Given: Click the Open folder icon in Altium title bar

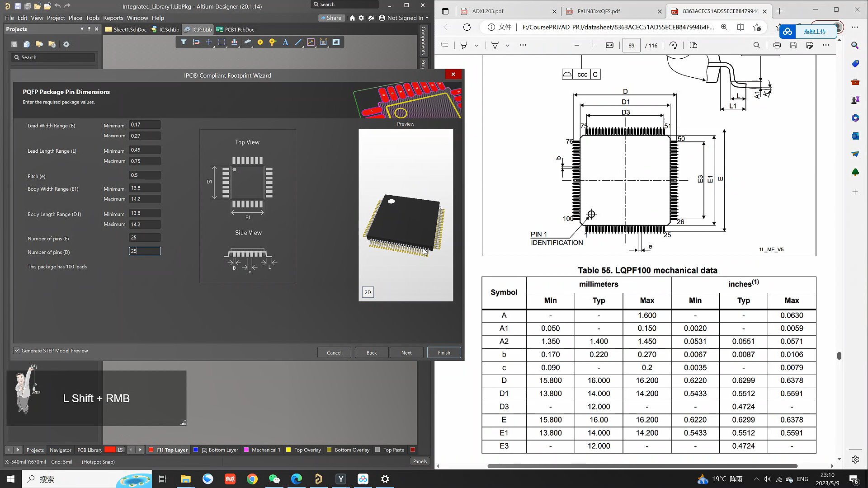Looking at the screenshot, I should point(38,6).
